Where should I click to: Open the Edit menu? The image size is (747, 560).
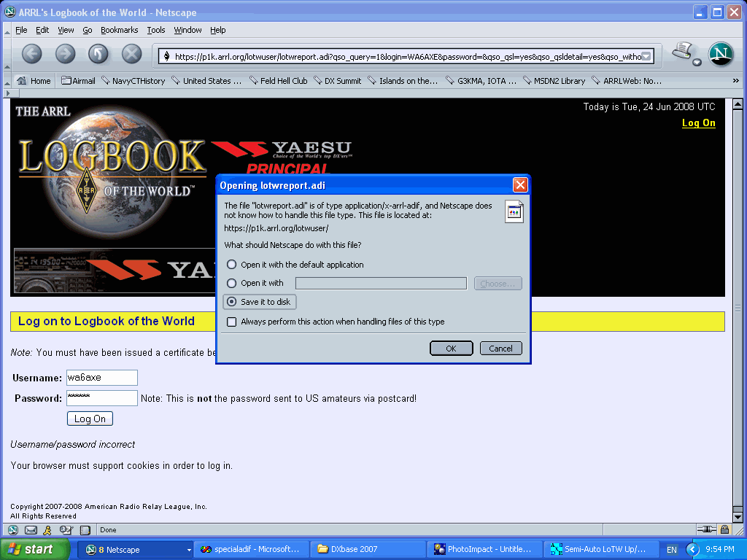42,30
